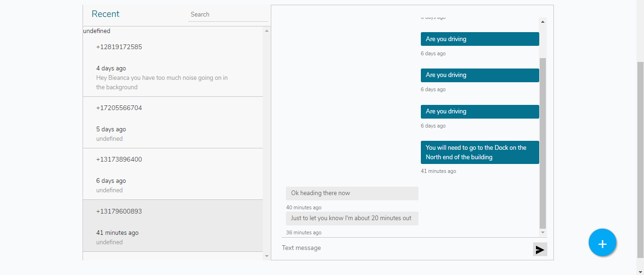
Task: Click the chat panel scroll-down arrow
Action: pyautogui.click(x=542, y=232)
